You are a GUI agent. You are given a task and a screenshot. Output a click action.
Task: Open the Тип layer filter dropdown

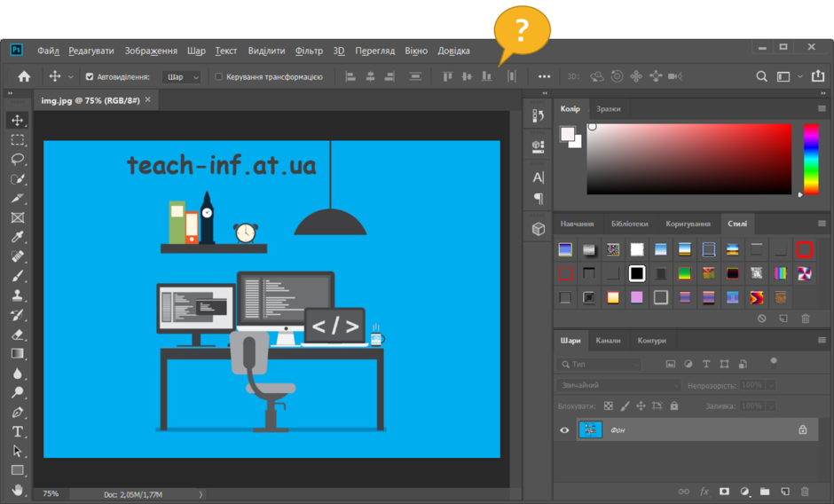599,364
